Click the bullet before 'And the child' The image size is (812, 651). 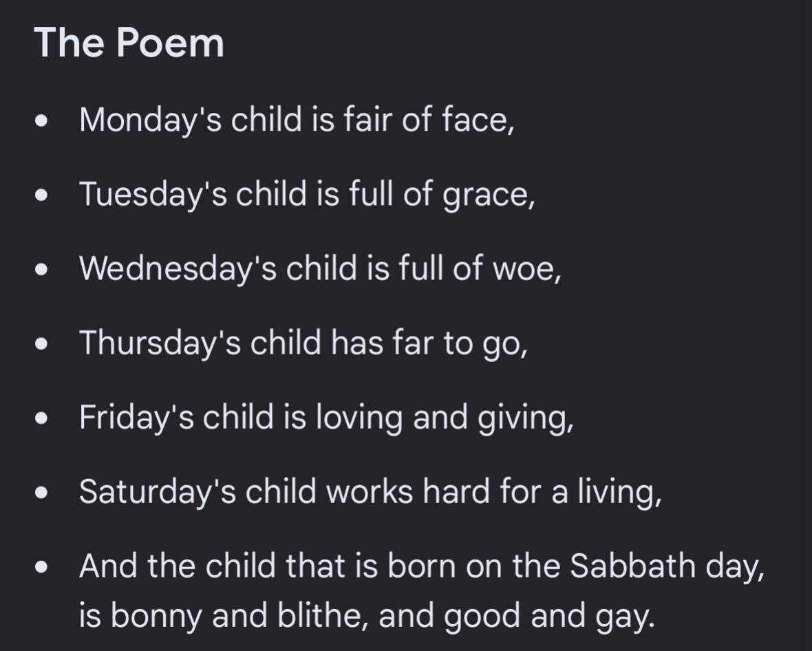41,567
